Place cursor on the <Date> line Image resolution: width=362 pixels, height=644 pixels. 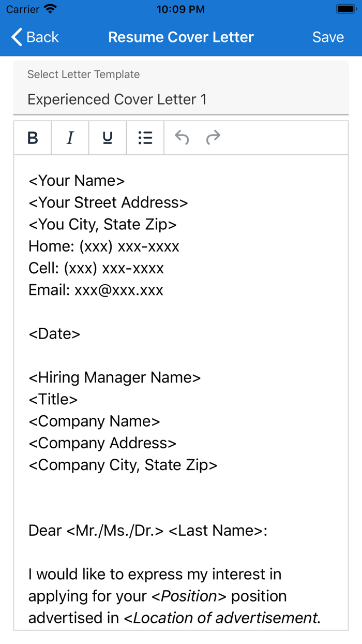[x=54, y=333]
